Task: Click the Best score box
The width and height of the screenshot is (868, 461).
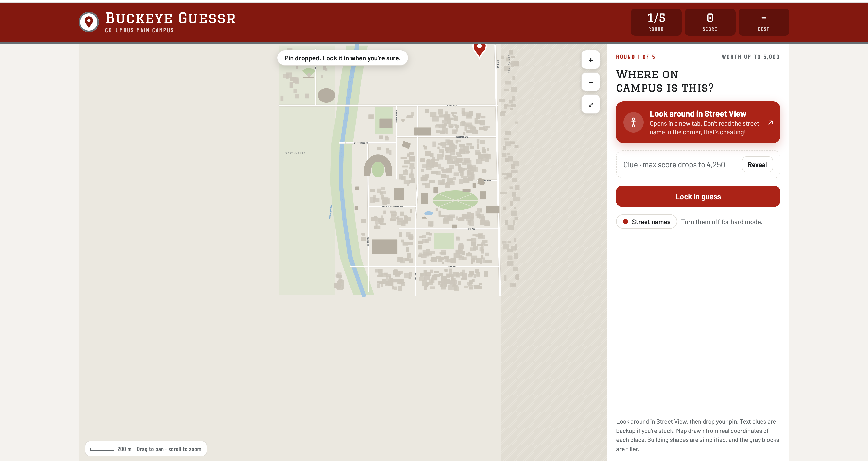Action: [x=763, y=22]
